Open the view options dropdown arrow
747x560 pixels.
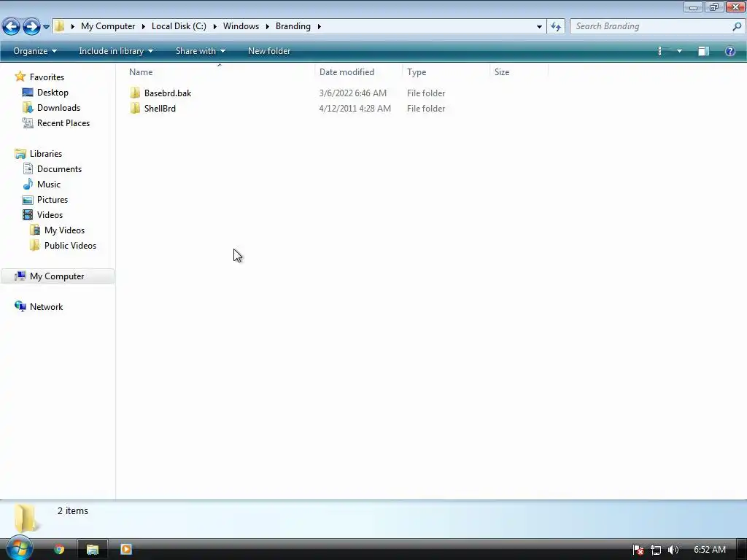(x=679, y=51)
